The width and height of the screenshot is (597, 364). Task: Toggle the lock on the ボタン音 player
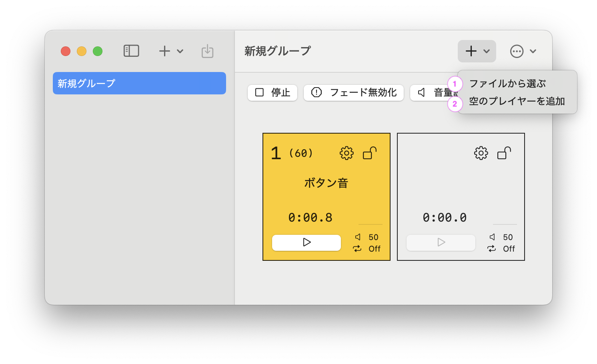370,153
